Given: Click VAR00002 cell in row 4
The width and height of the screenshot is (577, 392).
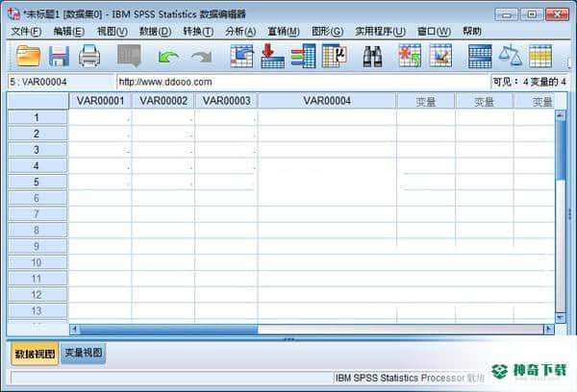Looking at the screenshot, I should (163, 166).
